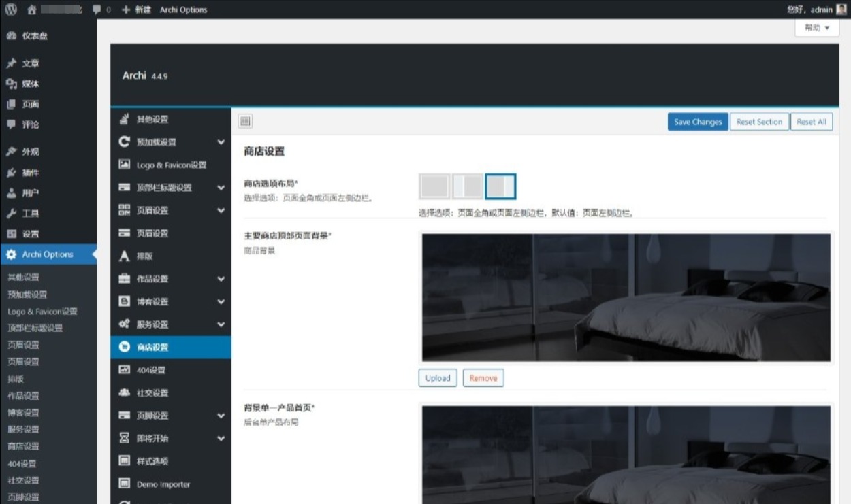851x504 pixels.
Task: Open Logo & Favicon设置 in WordPress sidebar submenu
Action: pyautogui.click(x=42, y=311)
